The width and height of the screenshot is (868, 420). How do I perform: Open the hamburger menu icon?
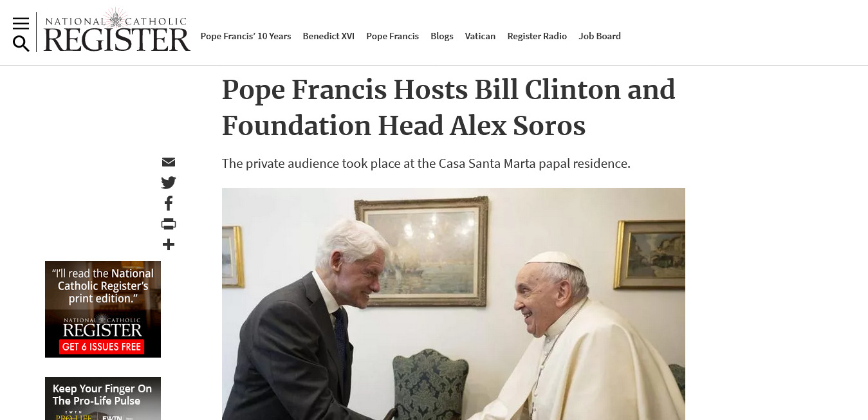click(21, 24)
